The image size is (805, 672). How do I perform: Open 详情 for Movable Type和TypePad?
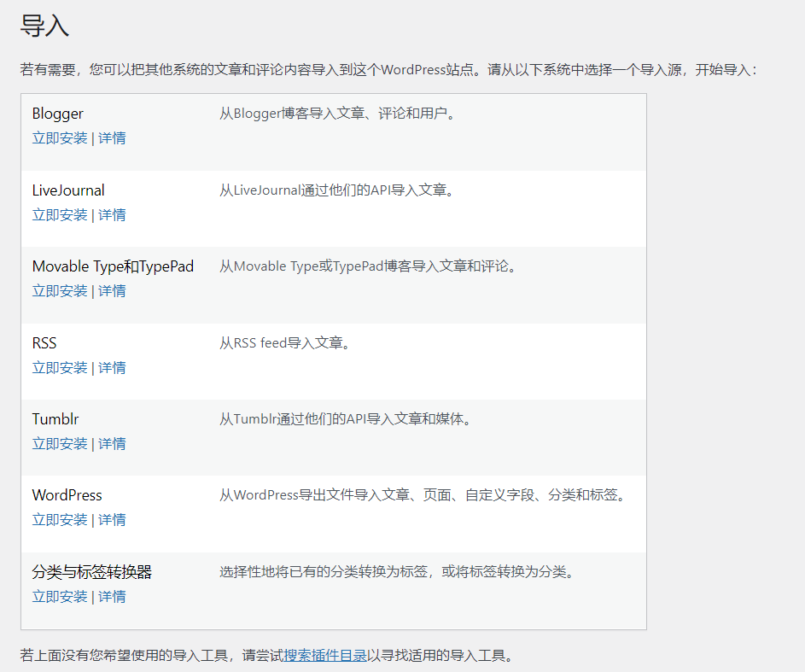(112, 291)
